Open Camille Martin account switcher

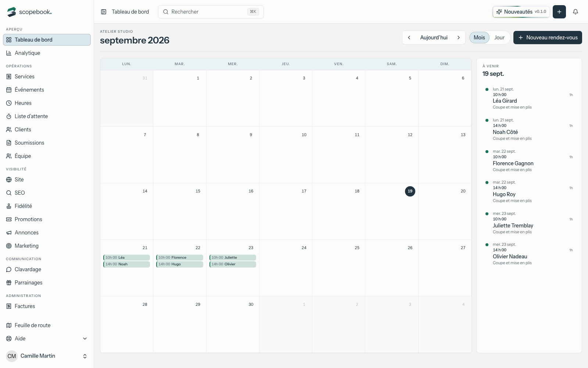47,356
